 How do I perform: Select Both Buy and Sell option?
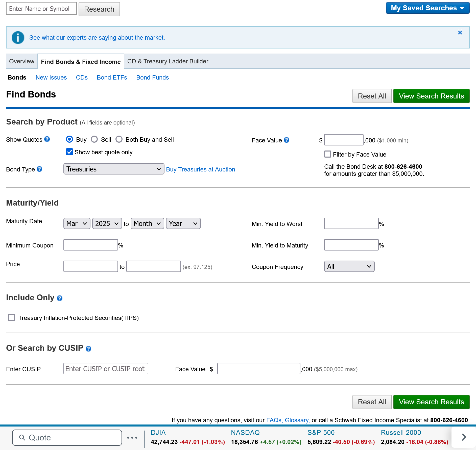point(119,139)
